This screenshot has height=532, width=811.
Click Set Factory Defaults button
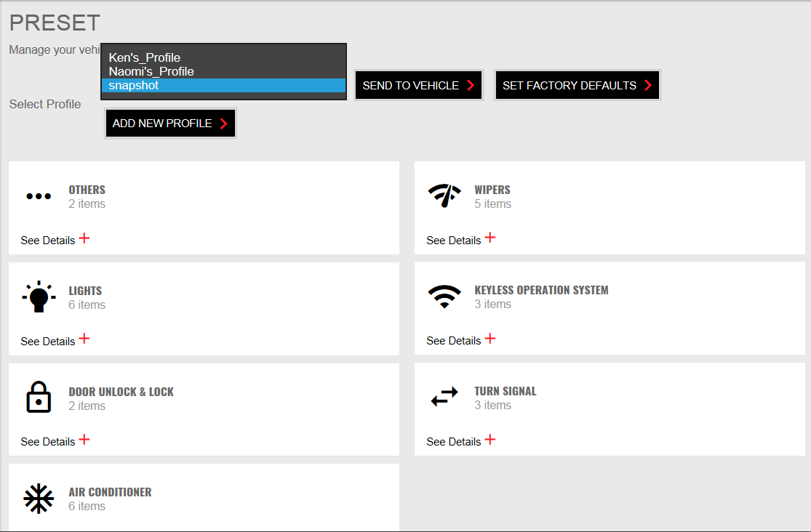click(x=577, y=86)
